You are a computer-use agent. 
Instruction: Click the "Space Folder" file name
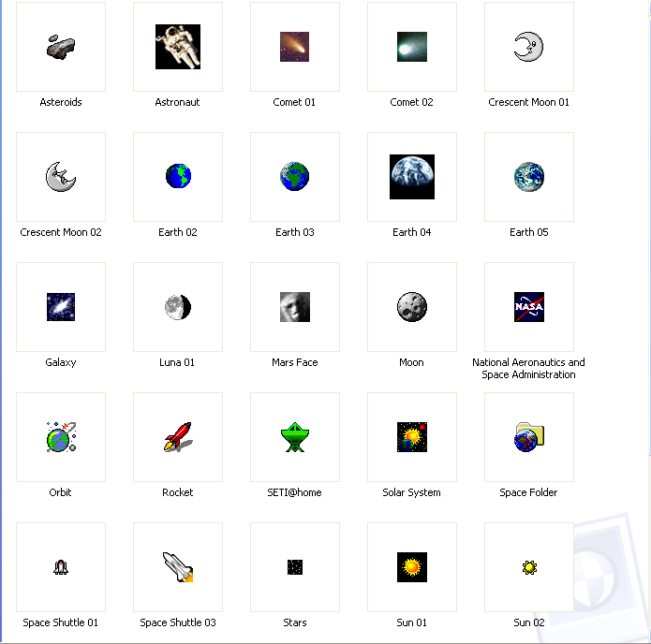[528, 492]
